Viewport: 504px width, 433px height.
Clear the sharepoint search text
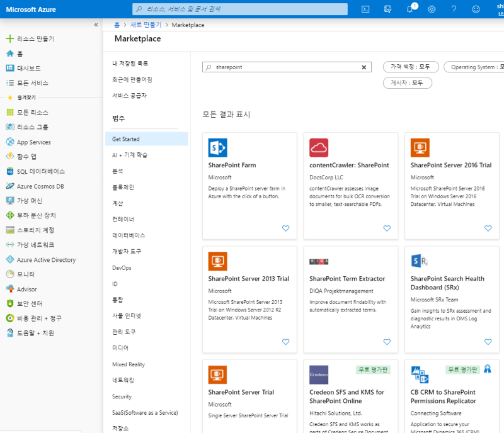pyautogui.click(x=364, y=67)
